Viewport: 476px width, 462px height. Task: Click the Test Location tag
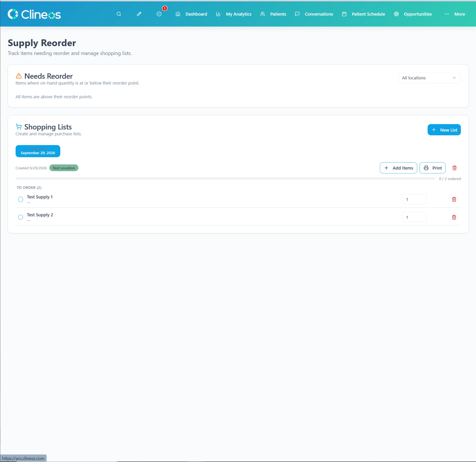(64, 168)
